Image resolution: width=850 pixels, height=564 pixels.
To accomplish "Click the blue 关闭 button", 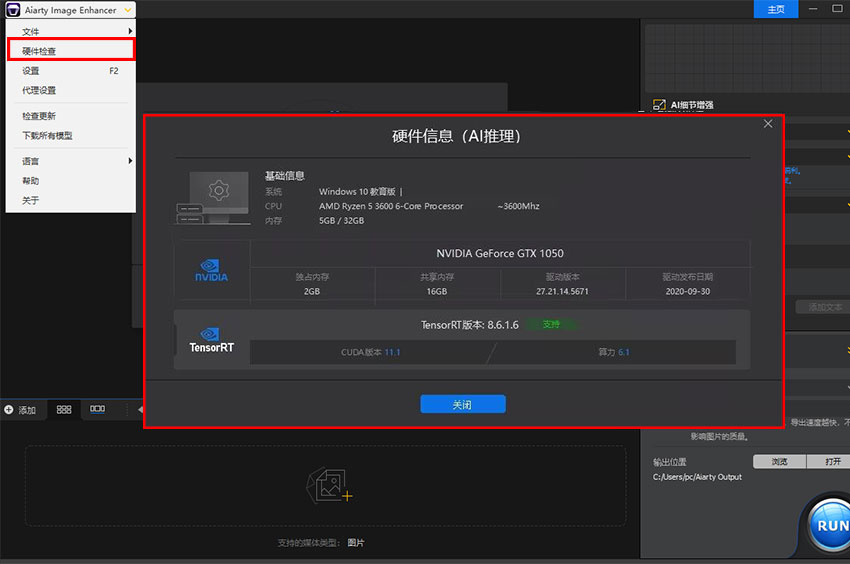I will click(462, 404).
